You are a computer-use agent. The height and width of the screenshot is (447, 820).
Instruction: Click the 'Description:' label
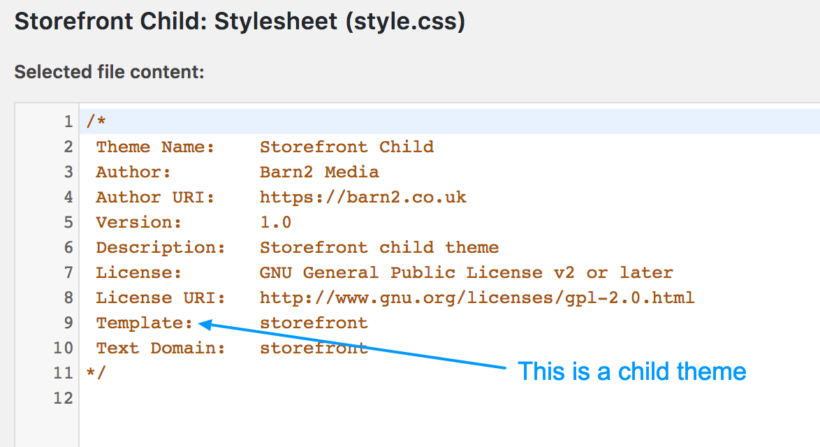161,247
